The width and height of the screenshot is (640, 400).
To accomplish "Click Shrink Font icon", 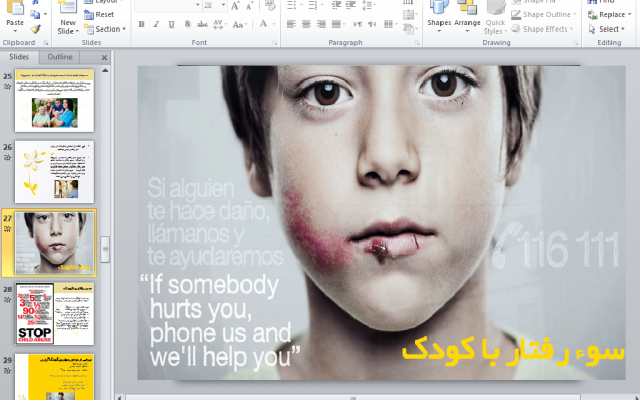I will [249, 5].
